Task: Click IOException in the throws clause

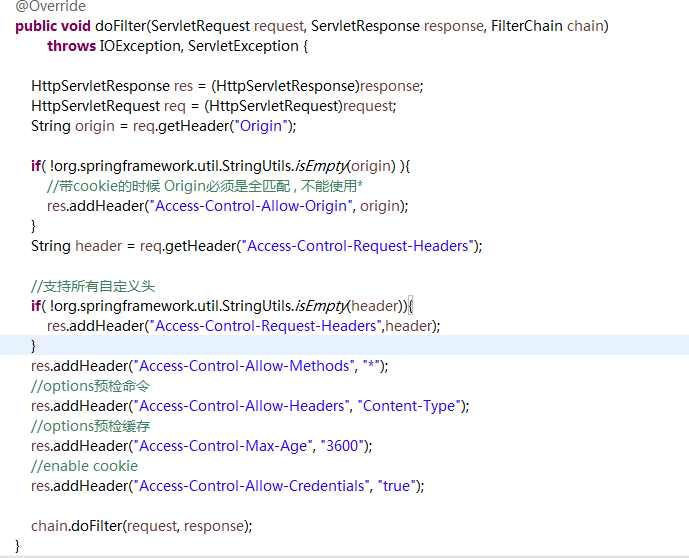Action: click(140, 46)
